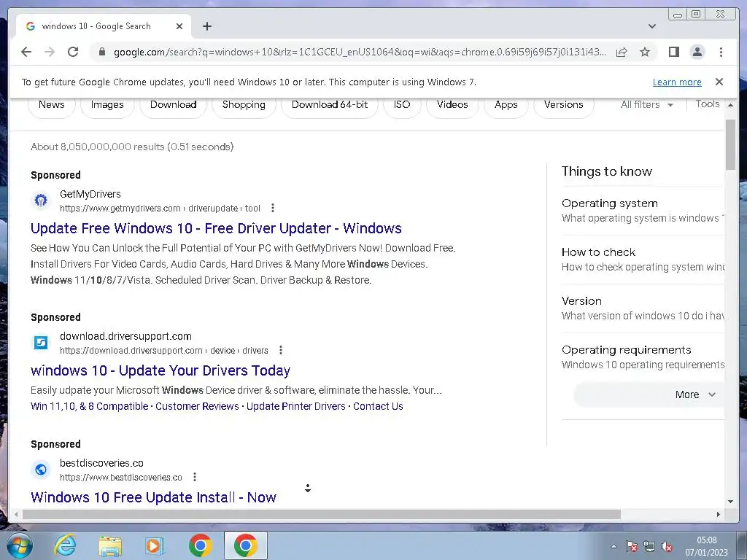Viewport: 747px width, 560px height.
Task: Expand the All filters dropdown
Action: 646,104
